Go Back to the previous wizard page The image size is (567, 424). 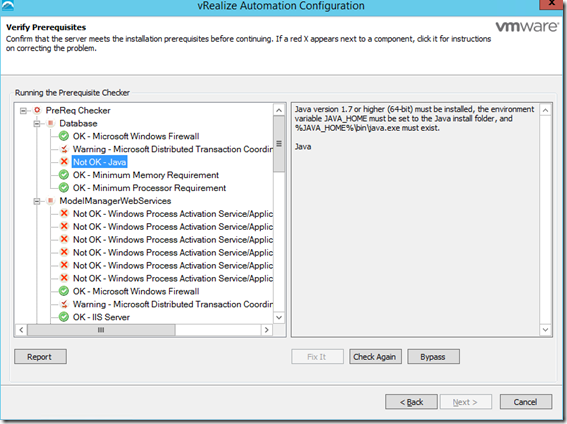pyautogui.click(x=411, y=402)
